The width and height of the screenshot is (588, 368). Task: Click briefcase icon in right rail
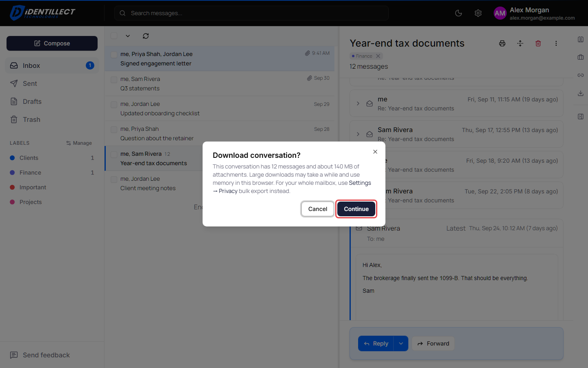pos(581,57)
